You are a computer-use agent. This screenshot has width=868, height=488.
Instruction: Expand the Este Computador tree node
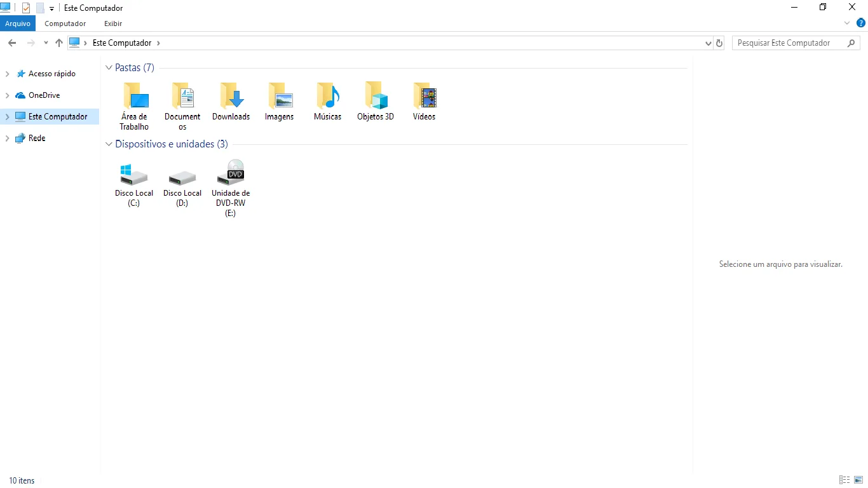tap(8, 117)
